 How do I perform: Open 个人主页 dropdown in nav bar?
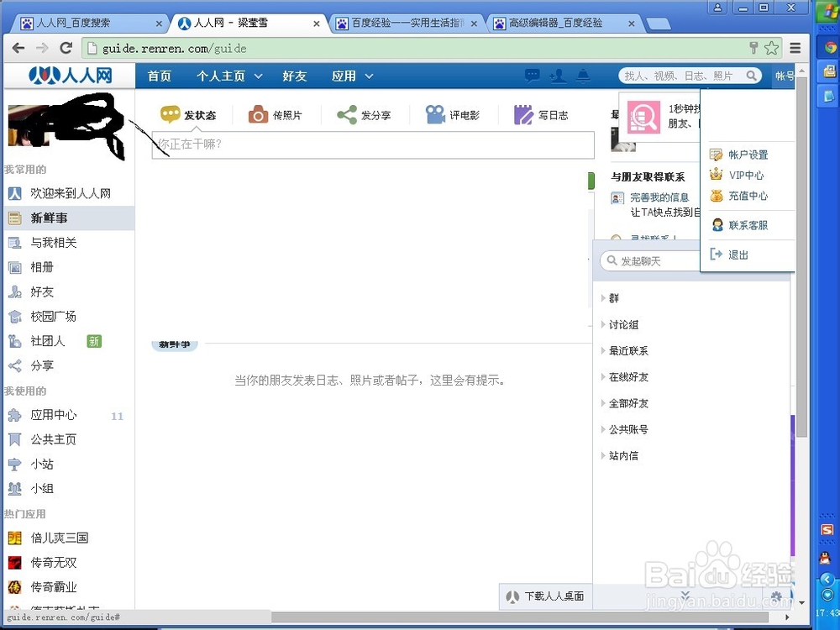point(229,76)
